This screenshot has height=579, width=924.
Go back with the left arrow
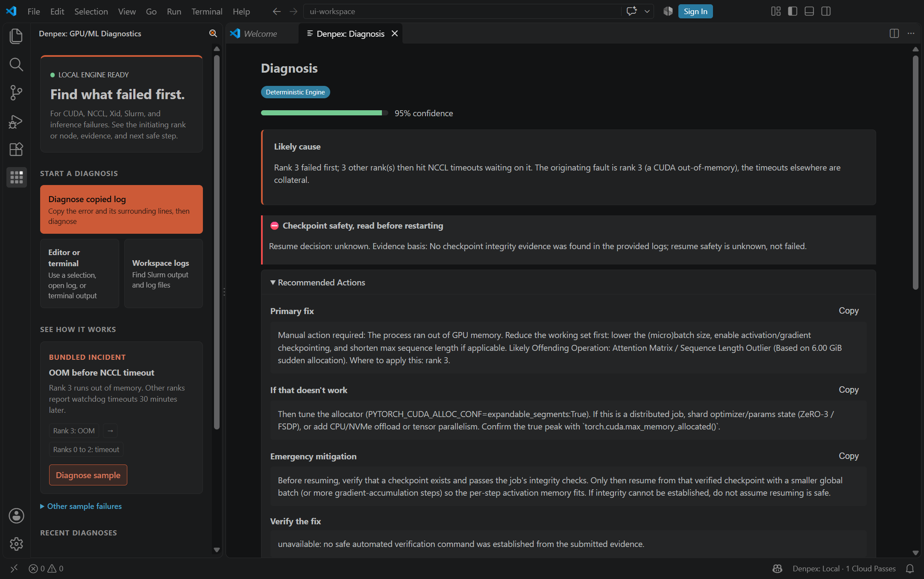coord(277,12)
